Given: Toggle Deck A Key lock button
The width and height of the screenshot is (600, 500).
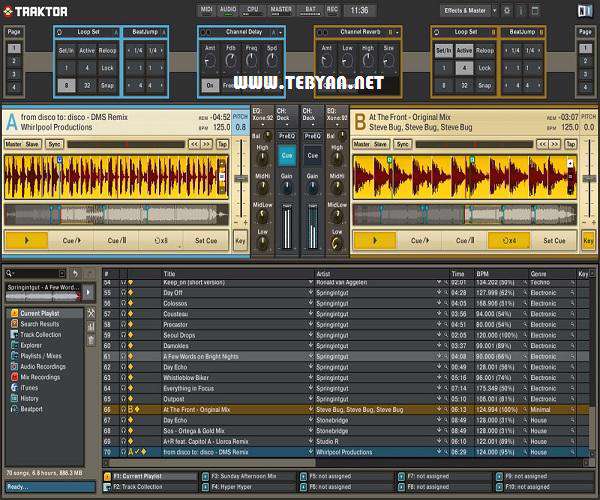Looking at the screenshot, I should tap(240, 241).
